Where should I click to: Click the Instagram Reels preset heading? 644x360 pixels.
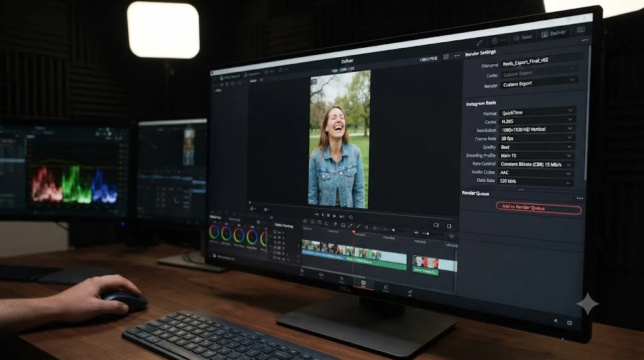(x=480, y=103)
